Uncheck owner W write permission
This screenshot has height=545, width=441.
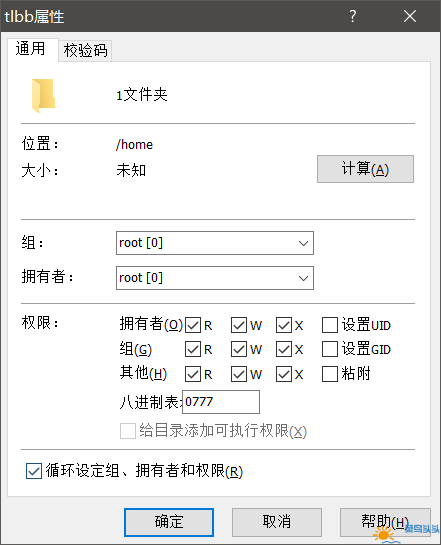click(x=239, y=325)
